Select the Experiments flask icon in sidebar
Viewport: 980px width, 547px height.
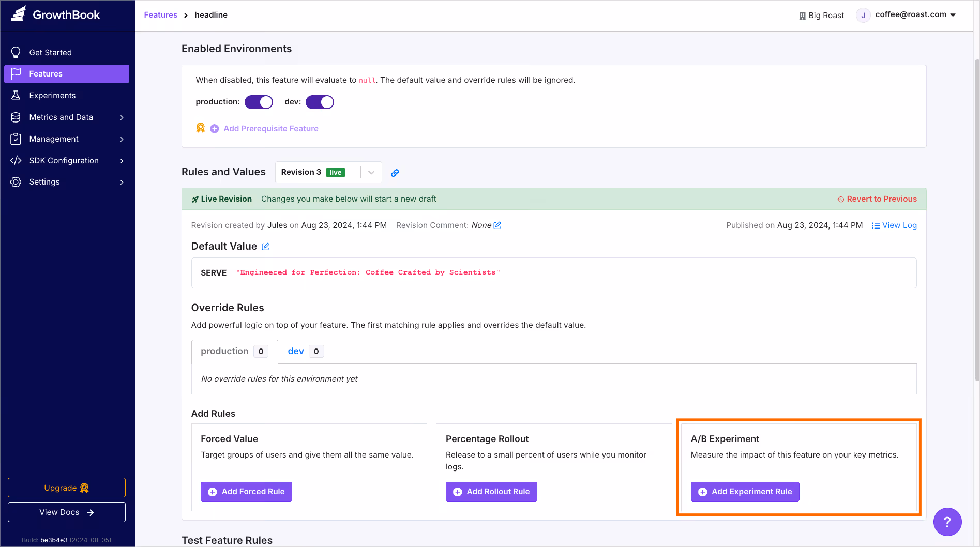(16, 95)
